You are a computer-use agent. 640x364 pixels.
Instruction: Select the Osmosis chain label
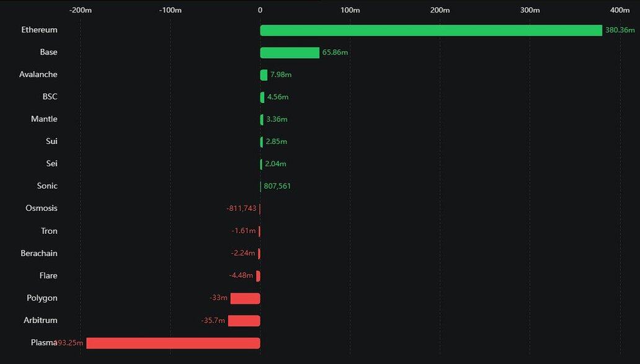[42, 208]
